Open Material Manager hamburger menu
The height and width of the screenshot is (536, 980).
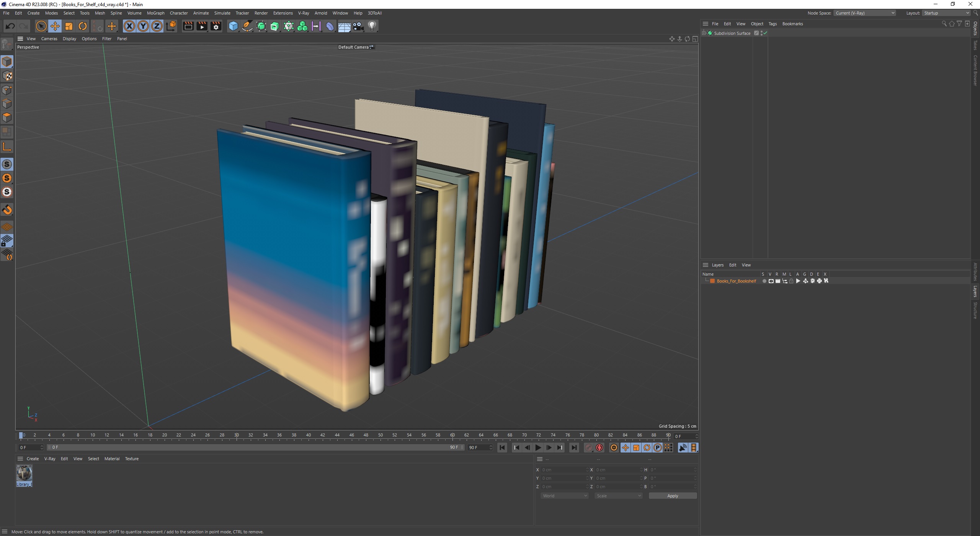[x=20, y=459]
